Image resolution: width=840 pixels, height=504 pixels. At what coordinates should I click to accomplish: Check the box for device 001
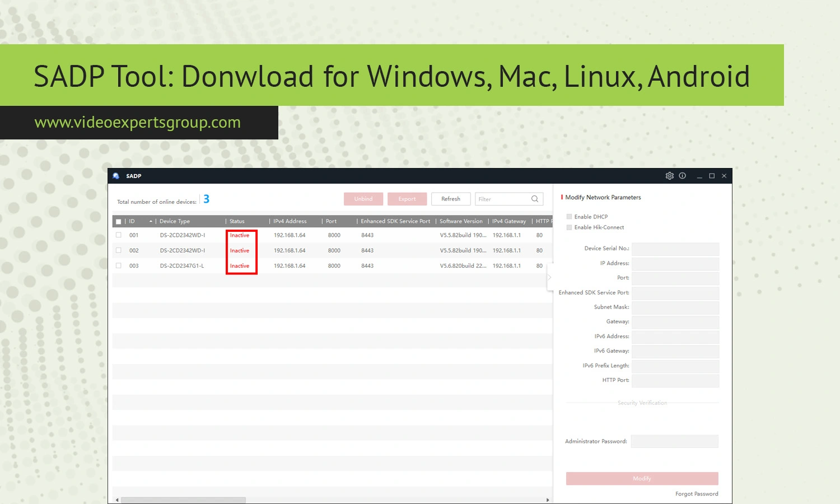(x=118, y=235)
